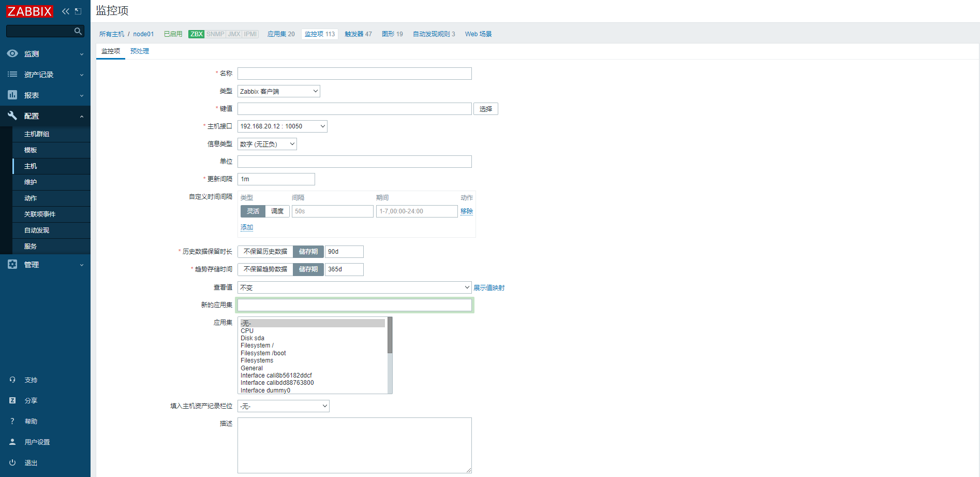Open the 触发器 47 tab
Viewport: 980px width, 477px height.
(x=358, y=34)
